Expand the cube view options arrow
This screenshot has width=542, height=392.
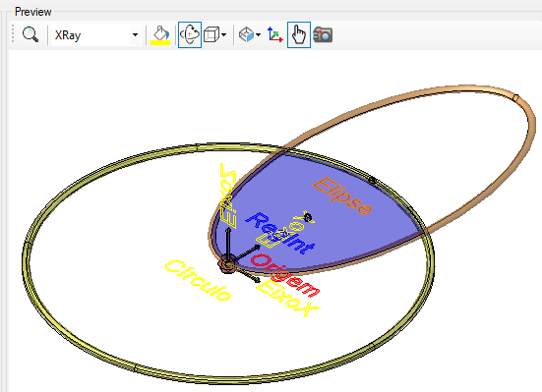pyautogui.click(x=224, y=35)
